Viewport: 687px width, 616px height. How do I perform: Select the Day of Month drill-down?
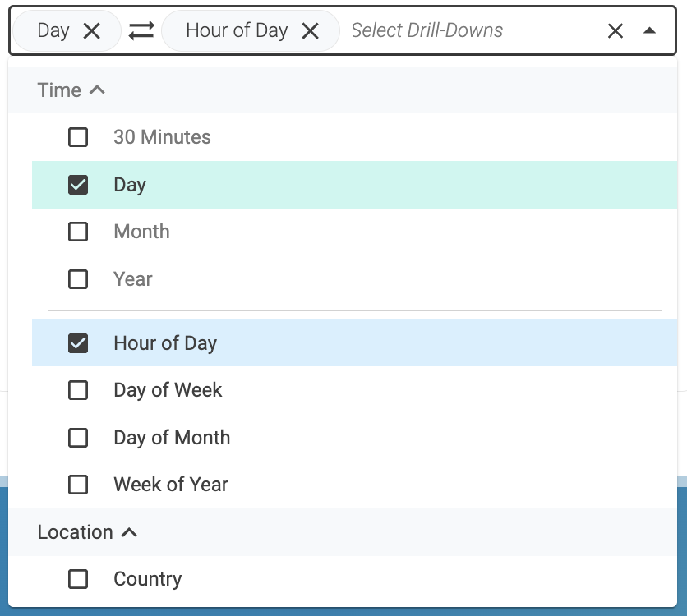[78, 438]
